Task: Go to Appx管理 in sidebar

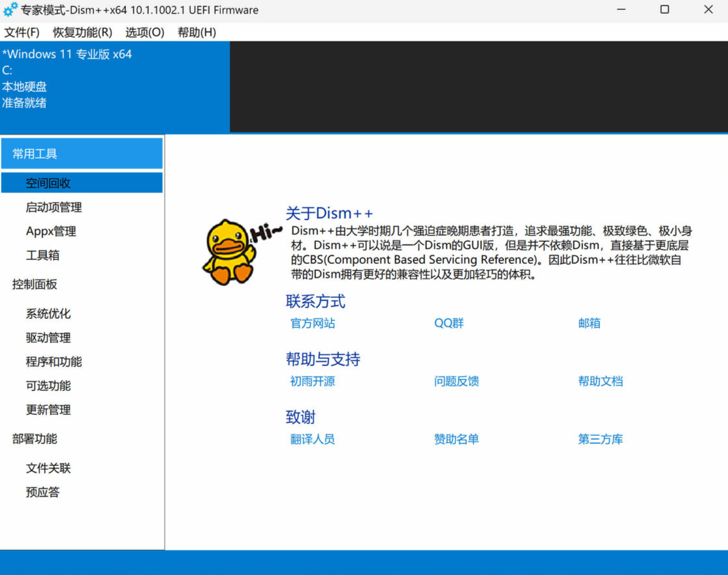Action: 51,231
